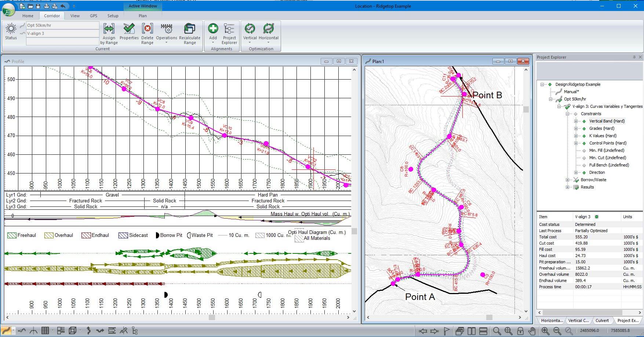Click the Recalculate Range icon
644x337 pixels.
point(189,29)
